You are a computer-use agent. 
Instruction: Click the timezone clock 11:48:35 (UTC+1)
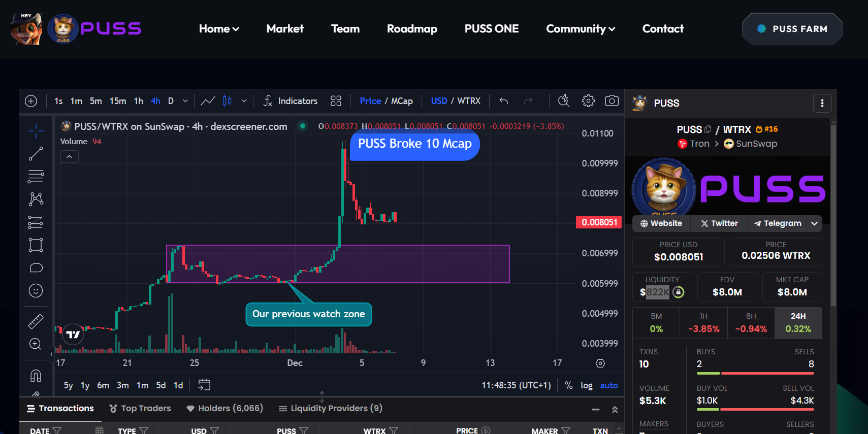tap(516, 385)
